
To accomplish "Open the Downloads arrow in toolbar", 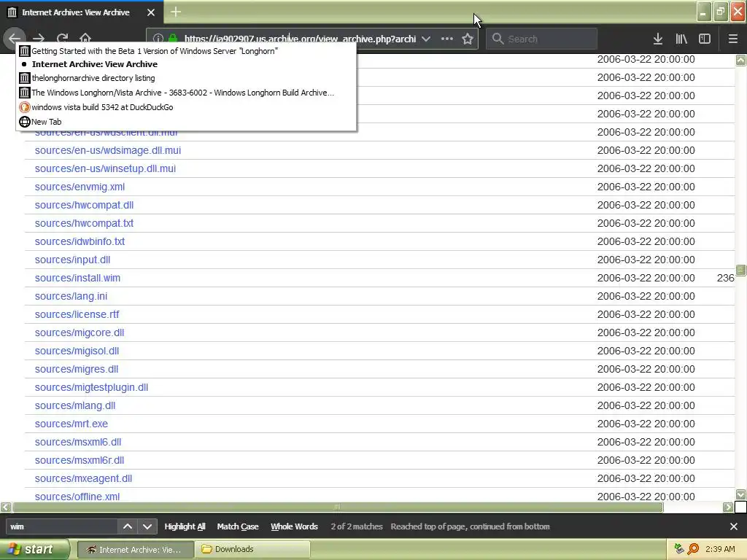I will coord(658,39).
